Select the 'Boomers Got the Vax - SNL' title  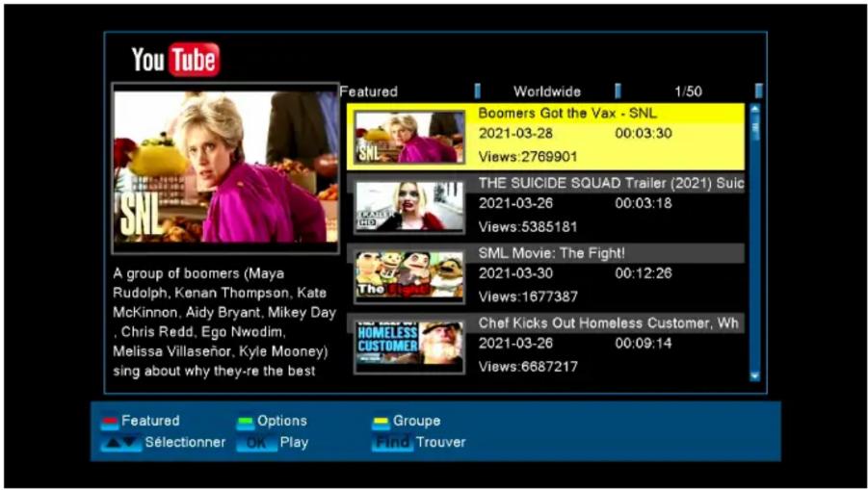[567, 114]
